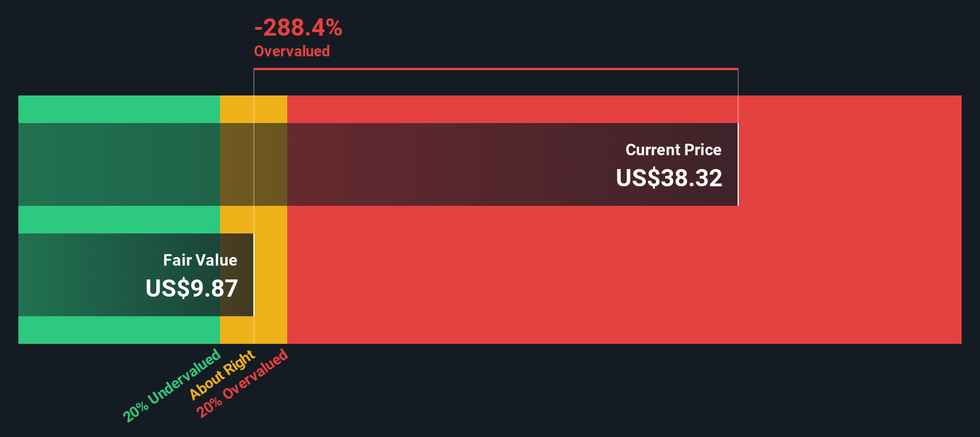This screenshot has height=437, width=980.
Task: Select the About Right axis label
Action: tap(222, 374)
